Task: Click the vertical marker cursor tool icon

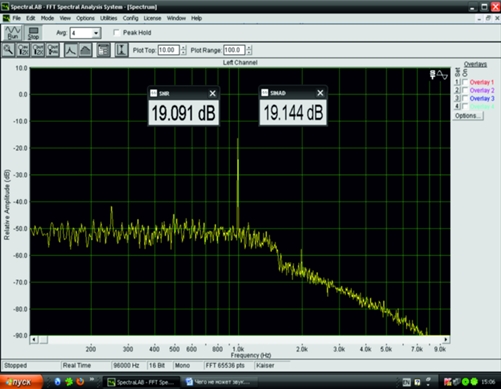Action: (x=121, y=50)
